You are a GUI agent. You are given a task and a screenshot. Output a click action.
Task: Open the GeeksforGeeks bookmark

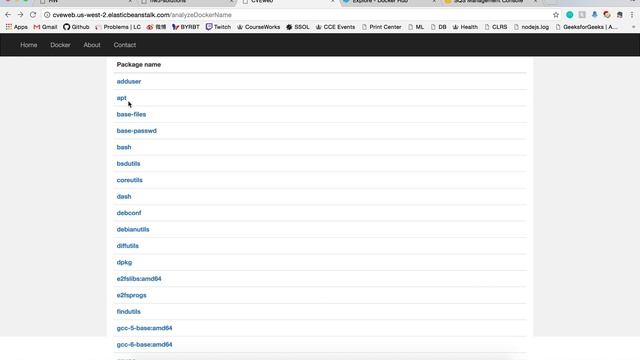[x=586, y=27]
